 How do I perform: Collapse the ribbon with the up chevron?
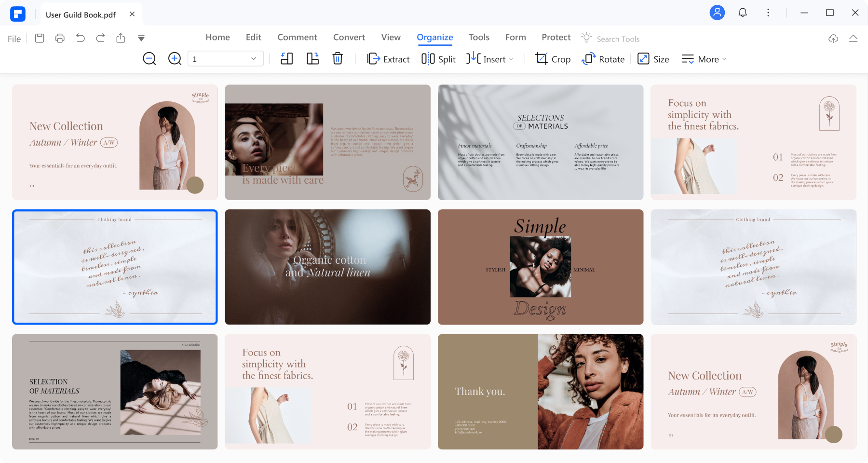pyautogui.click(x=853, y=39)
